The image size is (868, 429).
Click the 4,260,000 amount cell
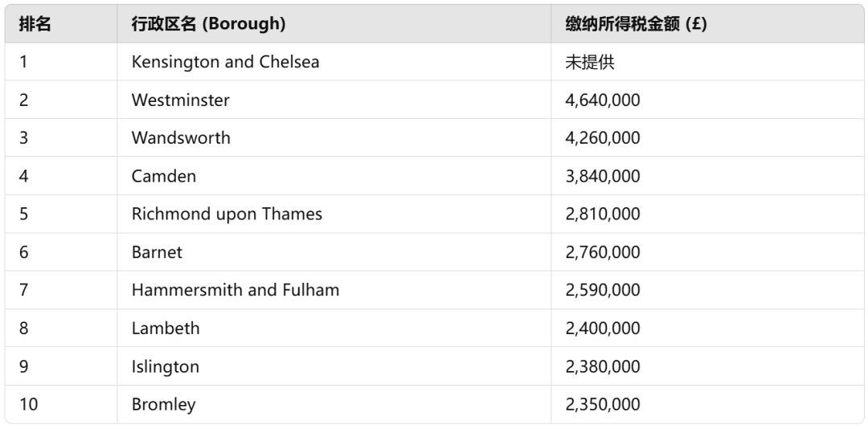tap(707, 138)
